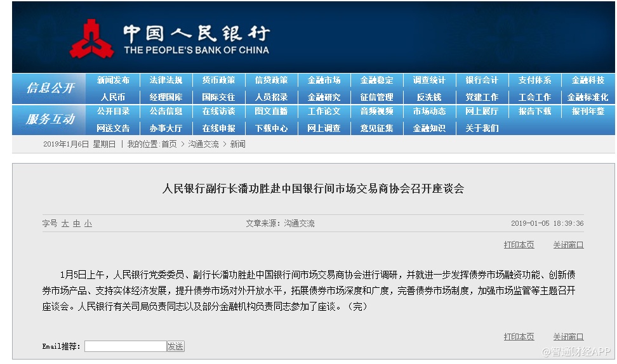Click bottom 打印本页 link
617x364 pixels.
(519, 337)
